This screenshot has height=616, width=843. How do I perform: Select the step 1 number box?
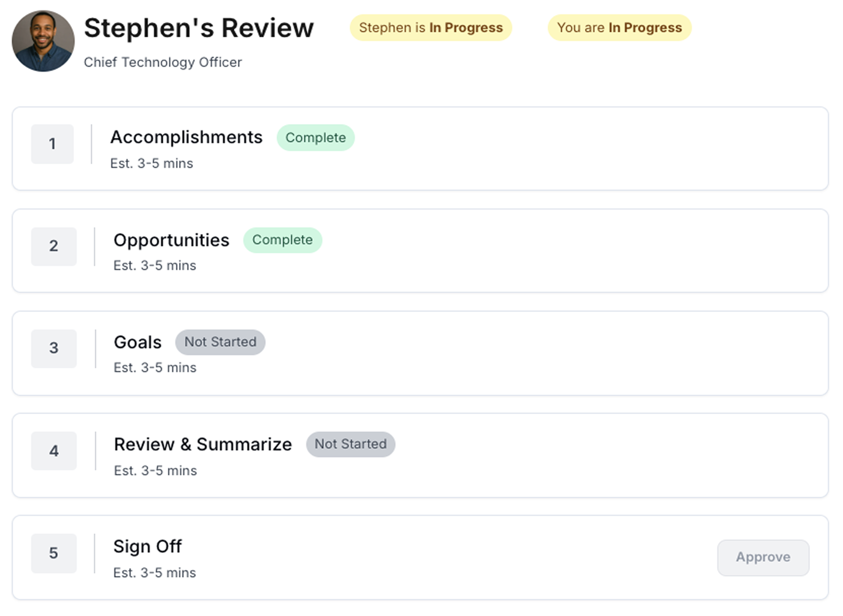pyautogui.click(x=52, y=144)
